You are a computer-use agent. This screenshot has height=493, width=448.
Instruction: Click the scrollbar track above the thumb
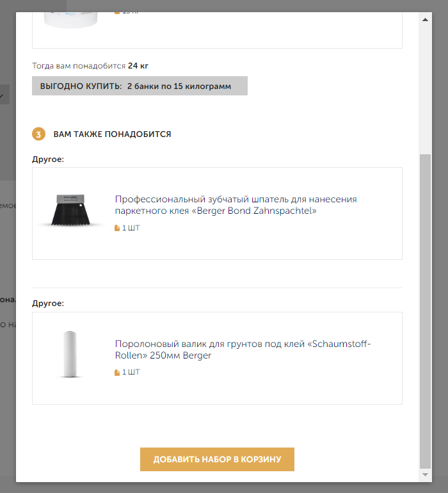pos(425,83)
